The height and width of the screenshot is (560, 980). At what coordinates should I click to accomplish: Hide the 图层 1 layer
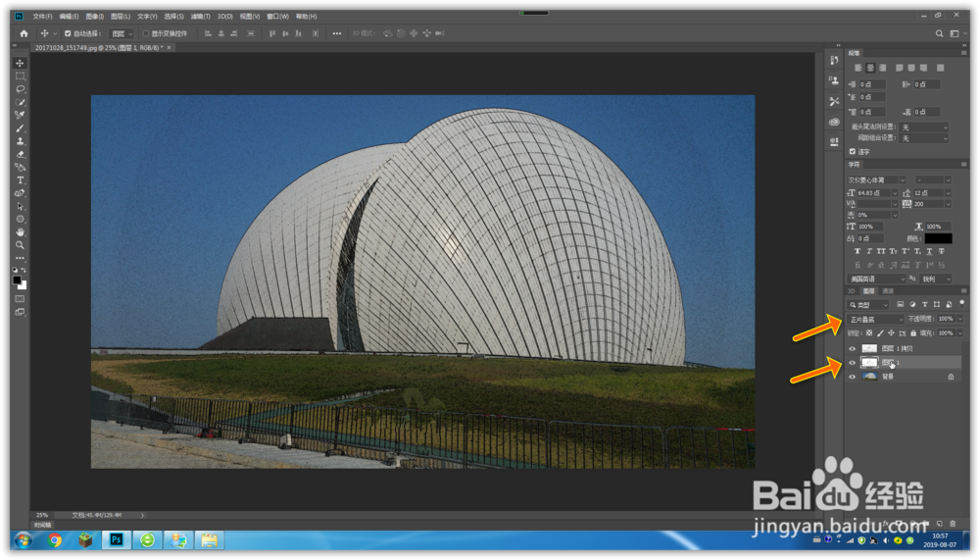[x=852, y=362]
